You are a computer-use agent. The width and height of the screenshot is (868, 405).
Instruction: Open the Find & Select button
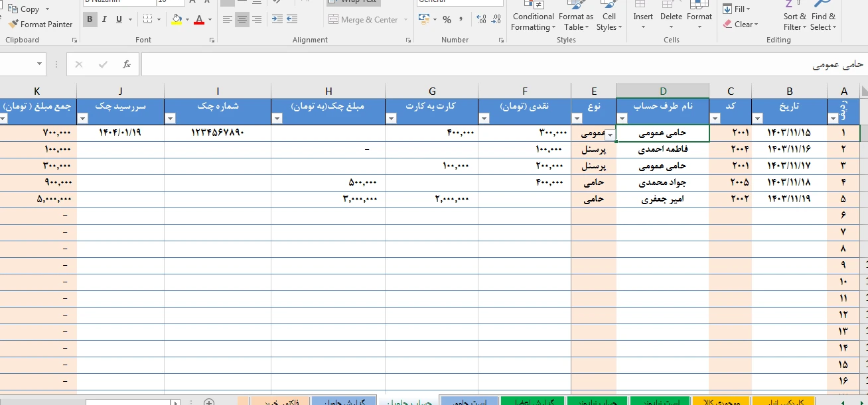pyautogui.click(x=823, y=21)
